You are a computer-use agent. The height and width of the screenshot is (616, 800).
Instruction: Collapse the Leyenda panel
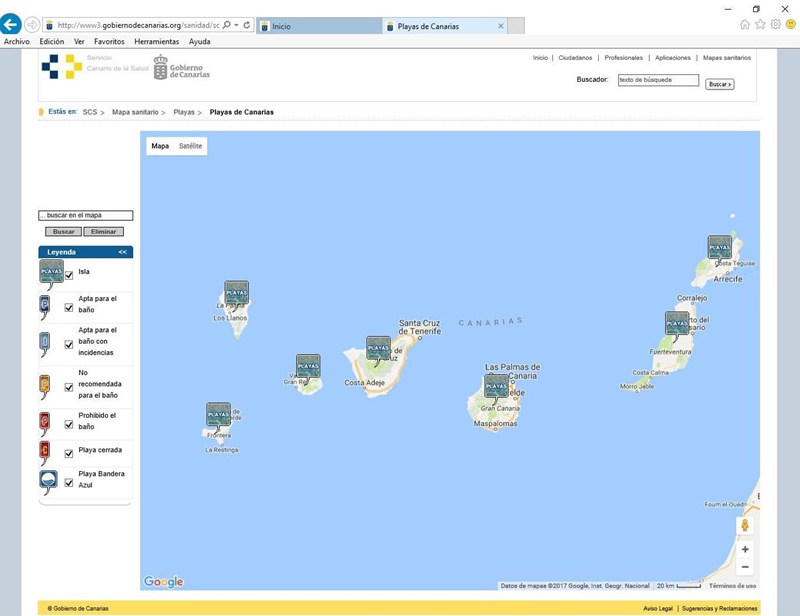(122, 252)
